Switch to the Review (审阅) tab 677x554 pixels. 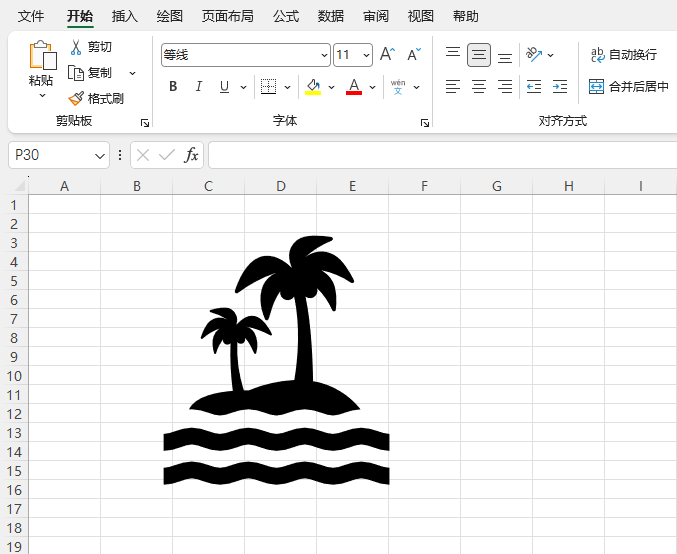(x=376, y=16)
